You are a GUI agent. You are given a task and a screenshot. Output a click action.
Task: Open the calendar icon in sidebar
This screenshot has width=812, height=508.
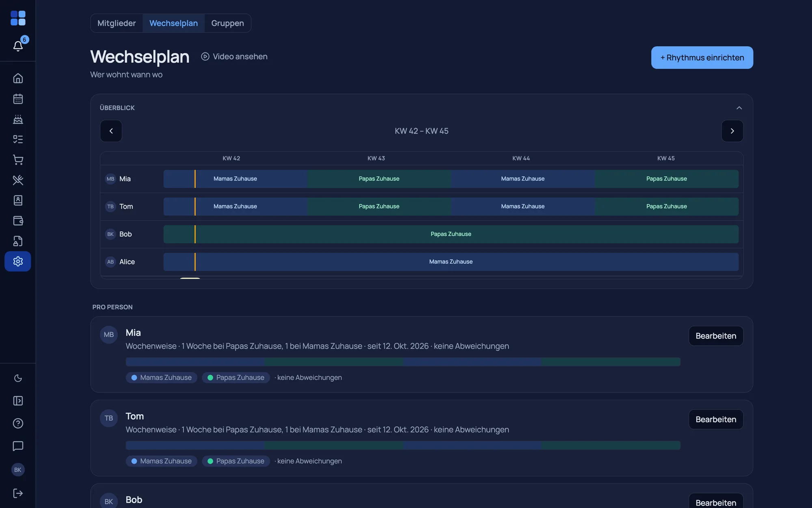point(18,99)
